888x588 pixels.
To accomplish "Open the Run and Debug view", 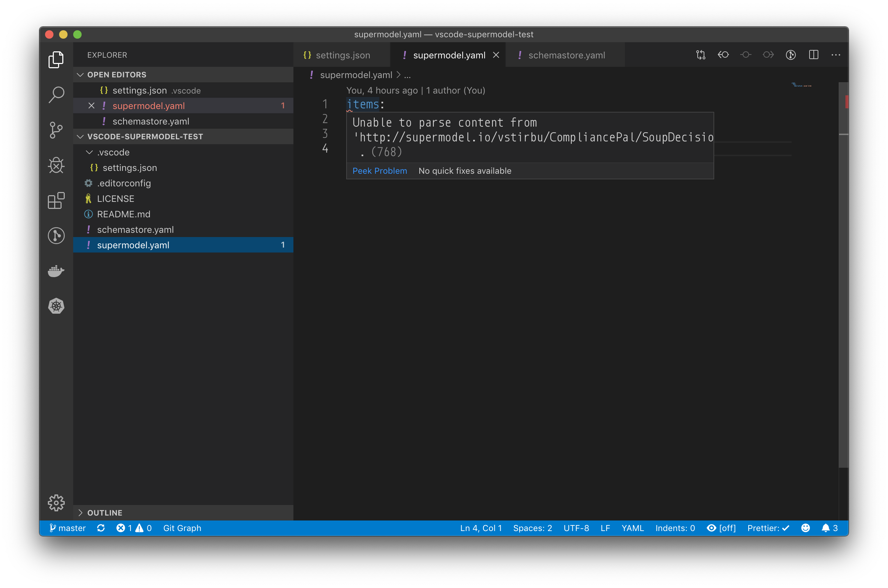I will pos(56,165).
